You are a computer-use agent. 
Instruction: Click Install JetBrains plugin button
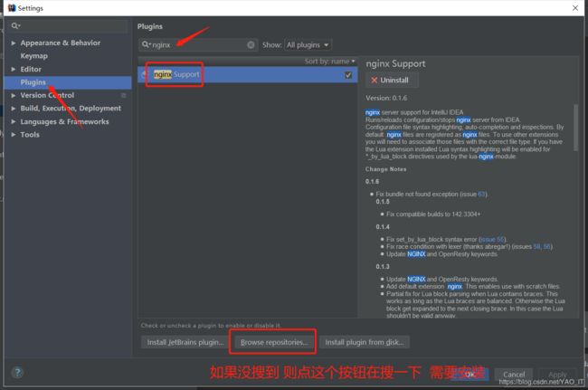tap(185, 342)
